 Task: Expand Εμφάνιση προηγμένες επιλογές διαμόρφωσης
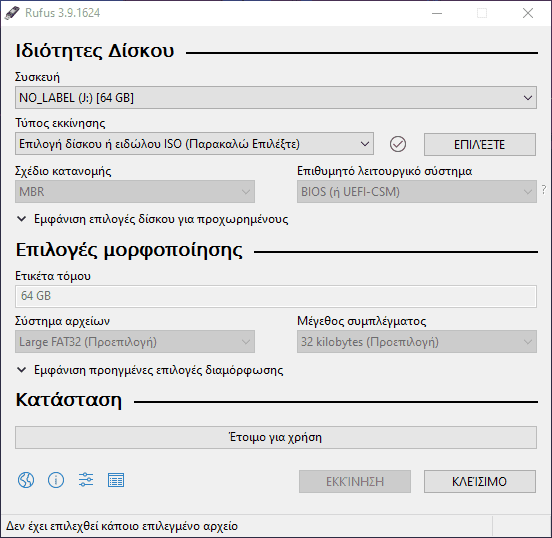click(x=150, y=370)
